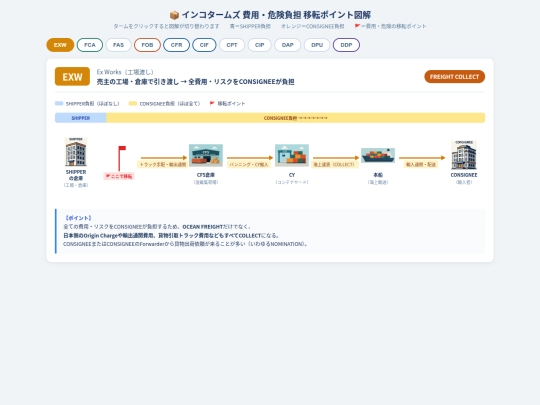The image size is (540, 405).
Task: Click the 本船 caption text
Action: [378, 175]
